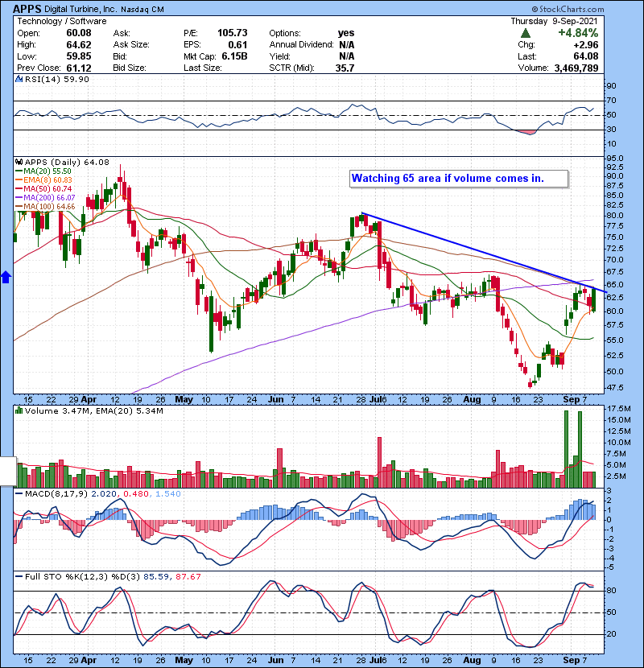
Task: Click the green up triangle beside +4.84%
Action: (526, 33)
